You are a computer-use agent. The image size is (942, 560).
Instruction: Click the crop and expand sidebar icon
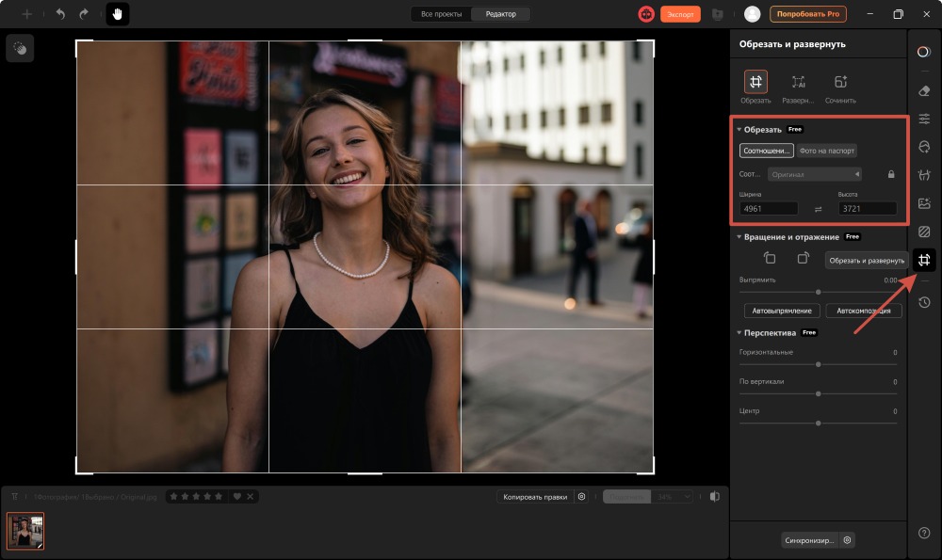(924, 260)
